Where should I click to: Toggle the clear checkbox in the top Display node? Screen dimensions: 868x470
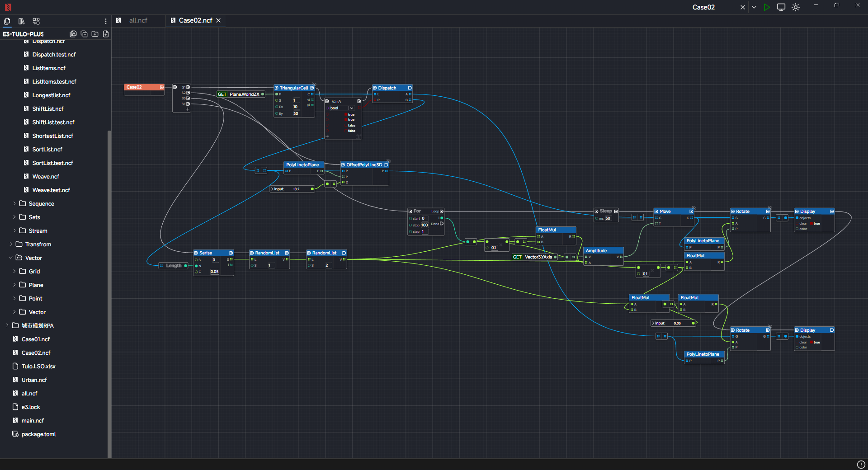click(x=811, y=224)
